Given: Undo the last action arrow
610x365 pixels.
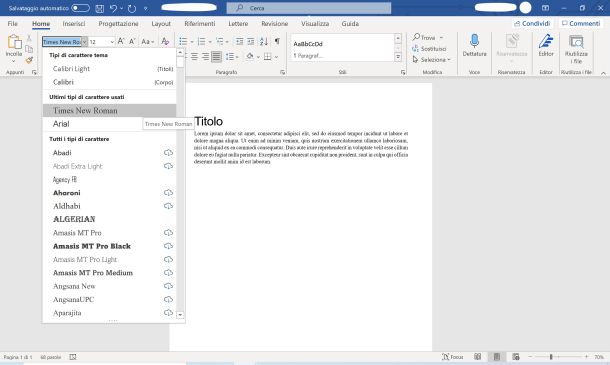Looking at the screenshot, I should 113,8.
